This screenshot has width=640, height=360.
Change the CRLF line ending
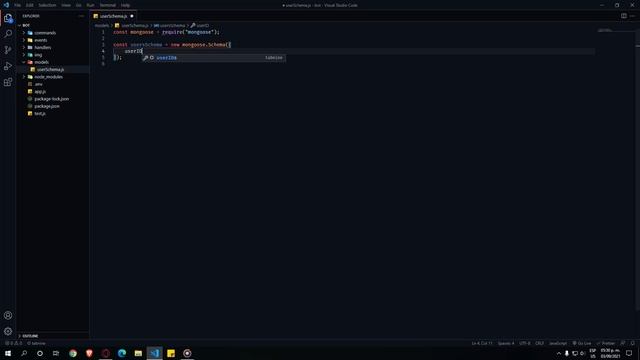tap(539, 343)
